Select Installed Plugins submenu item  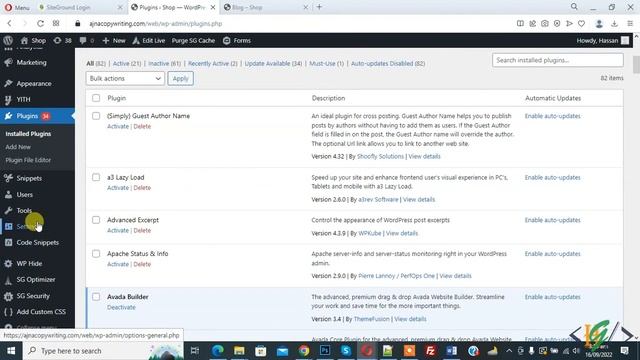(28, 133)
